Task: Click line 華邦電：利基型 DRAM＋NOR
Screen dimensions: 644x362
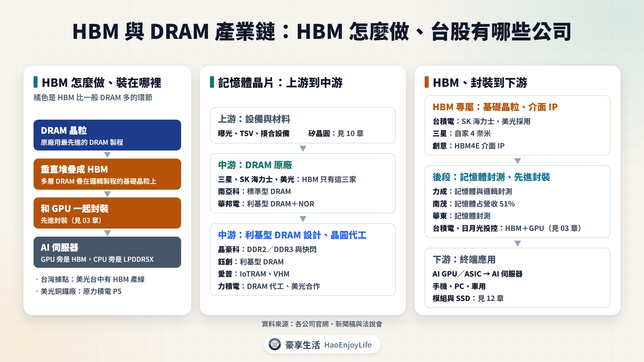Action: pyautogui.click(x=266, y=204)
